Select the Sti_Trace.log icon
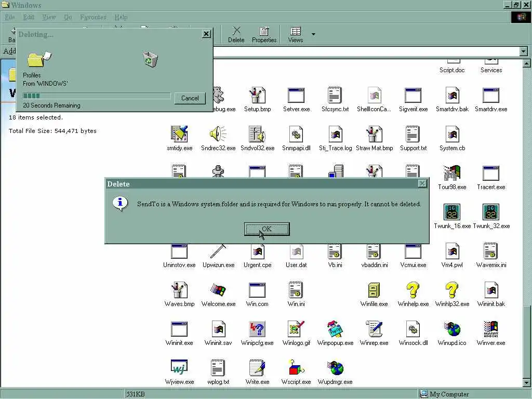 [x=335, y=134]
